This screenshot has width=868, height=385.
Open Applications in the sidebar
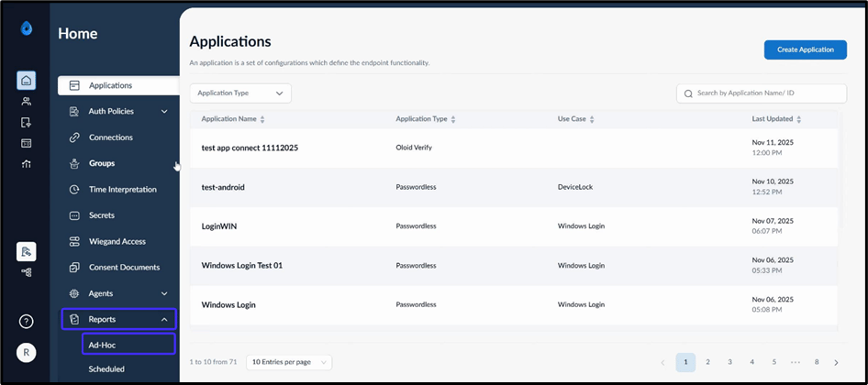pyautogui.click(x=118, y=86)
